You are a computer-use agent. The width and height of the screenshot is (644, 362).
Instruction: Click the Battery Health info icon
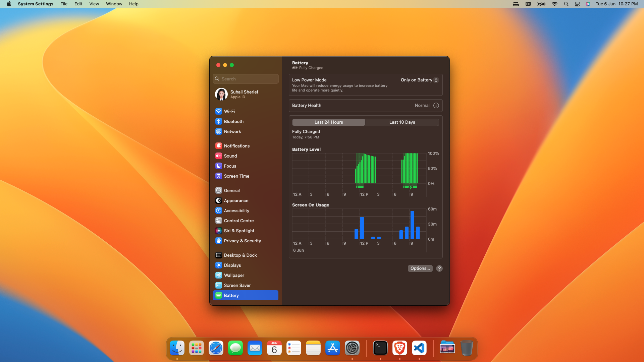tap(436, 106)
